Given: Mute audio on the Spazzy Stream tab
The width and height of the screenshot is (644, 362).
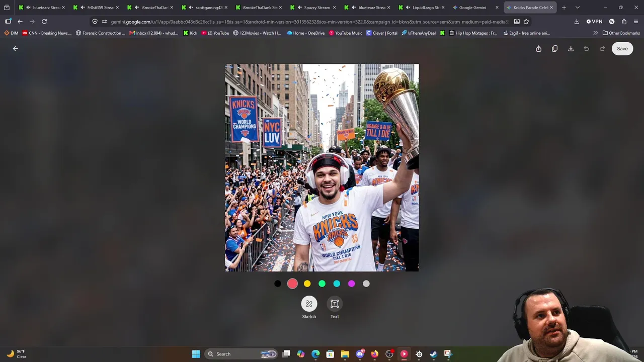Looking at the screenshot, I should click(300, 8).
